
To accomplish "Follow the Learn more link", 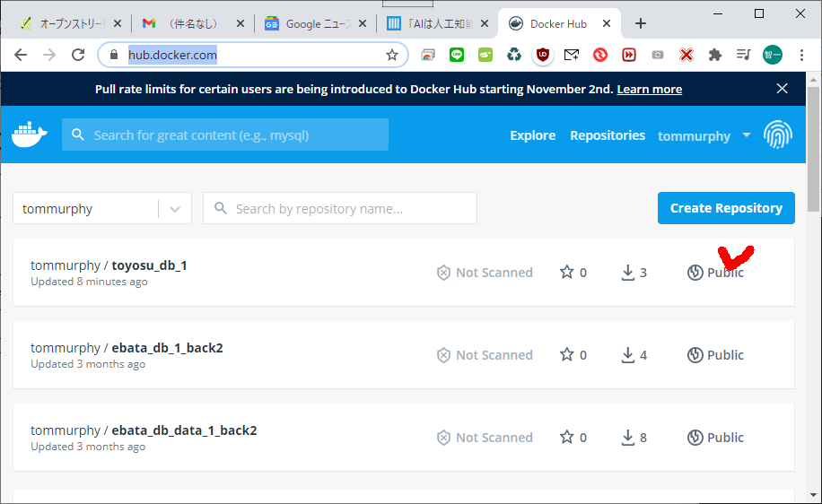I will pyautogui.click(x=649, y=89).
